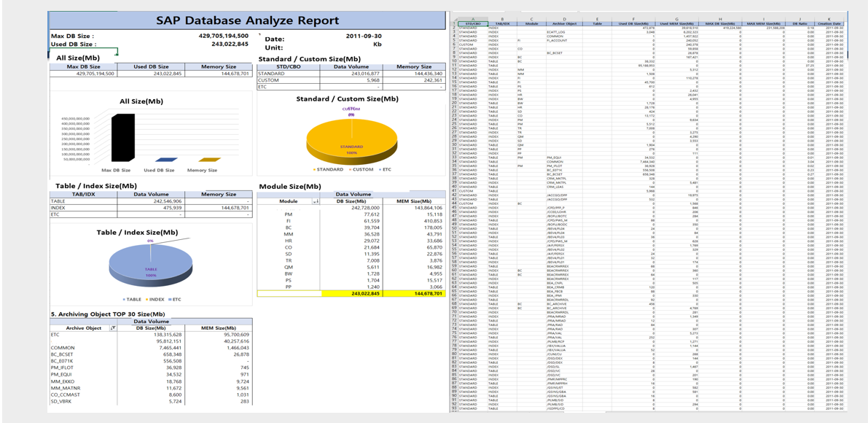Image resolution: width=868 pixels, height=423 pixels.
Task: Select the MM_EKKO archive object row
Action: (x=151, y=381)
